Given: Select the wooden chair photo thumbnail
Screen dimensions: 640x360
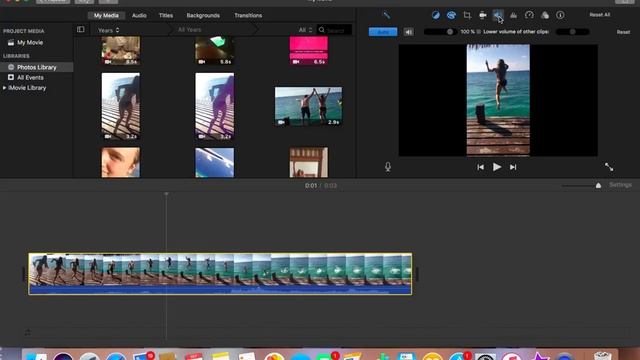Looking at the screenshot, I should pyautogui.click(x=309, y=162).
